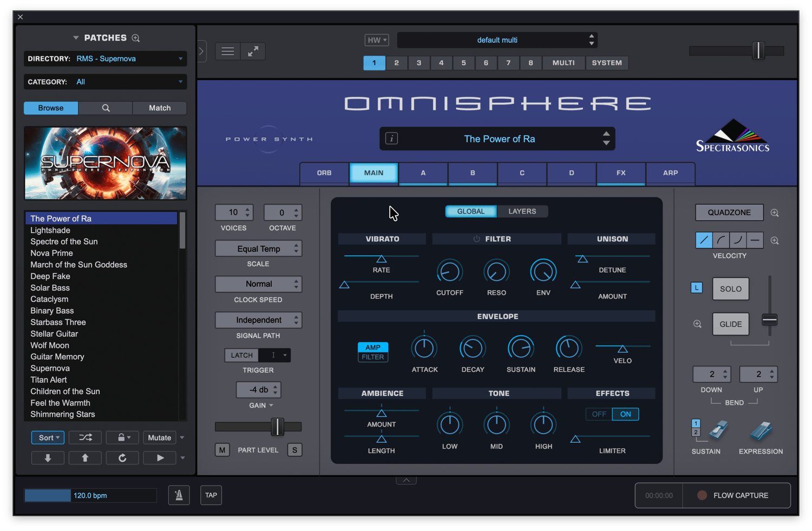Click the Sustain pedal icon
This screenshot has width=812, height=531.
(x=718, y=431)
